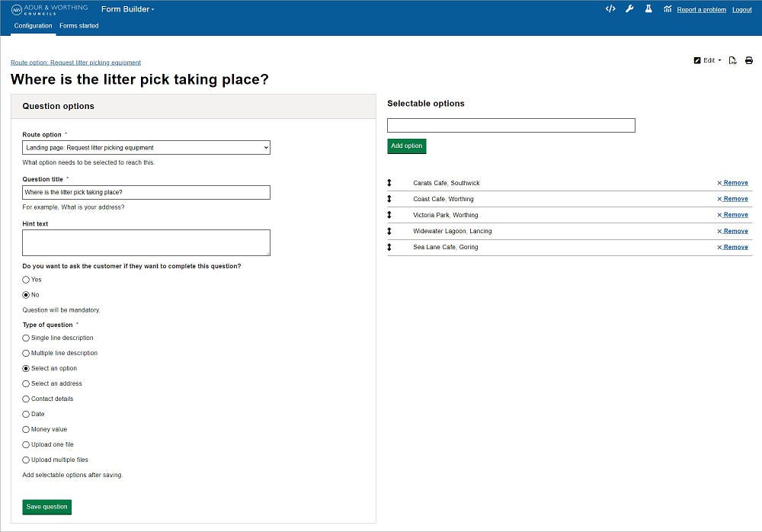Export the form as PDF
Viewport: 762px width, 532px height.
point(732,60)
